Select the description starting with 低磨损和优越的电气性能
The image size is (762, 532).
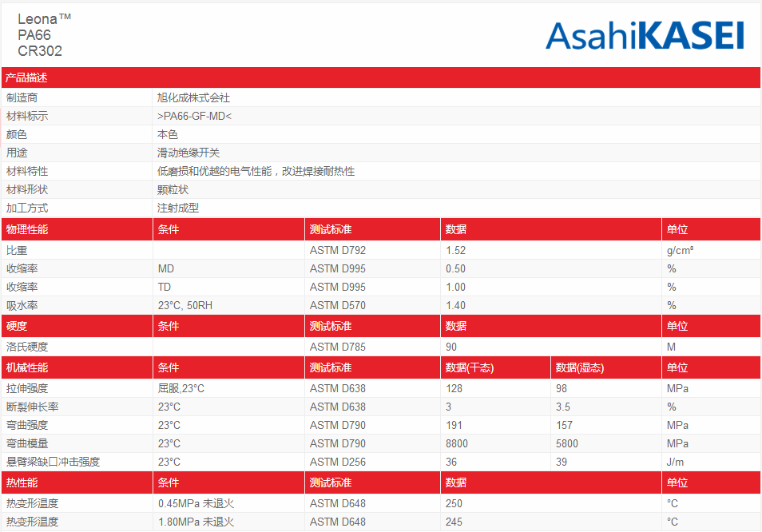point(256,171)
